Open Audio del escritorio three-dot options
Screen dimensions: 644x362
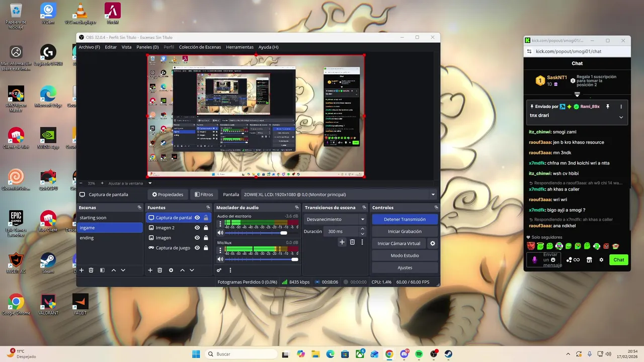220,224
